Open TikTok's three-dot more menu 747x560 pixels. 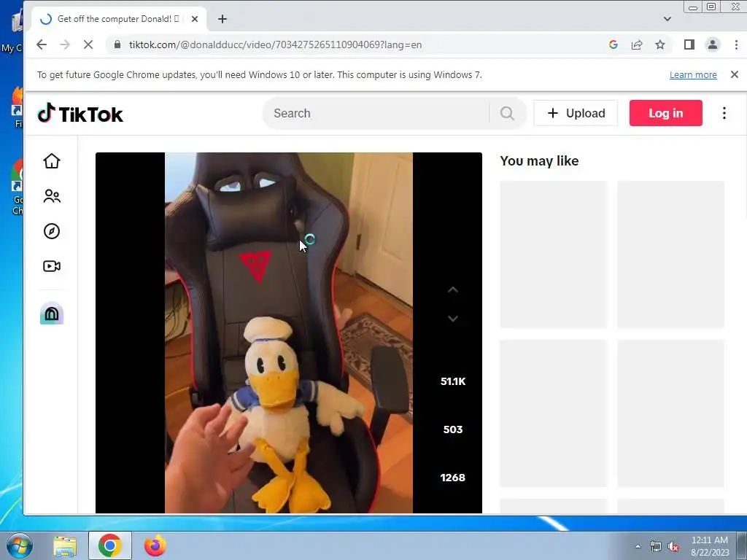click(x=724, y=113)
